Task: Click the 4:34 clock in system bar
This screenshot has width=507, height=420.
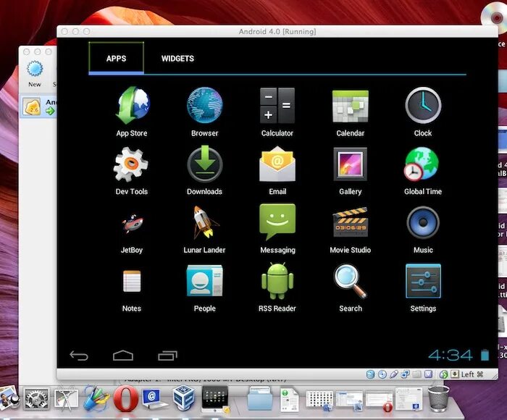Action: click(x=451, y=356)
